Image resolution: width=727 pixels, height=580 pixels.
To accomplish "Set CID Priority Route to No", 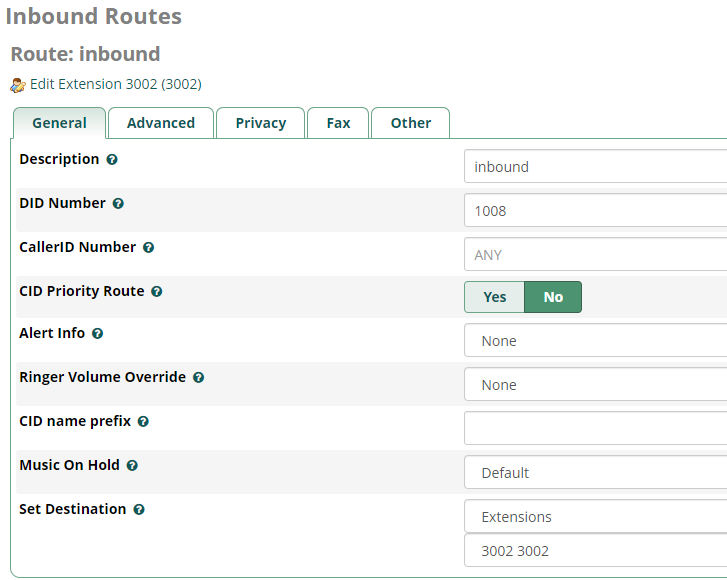I will (x=553, y=297).
